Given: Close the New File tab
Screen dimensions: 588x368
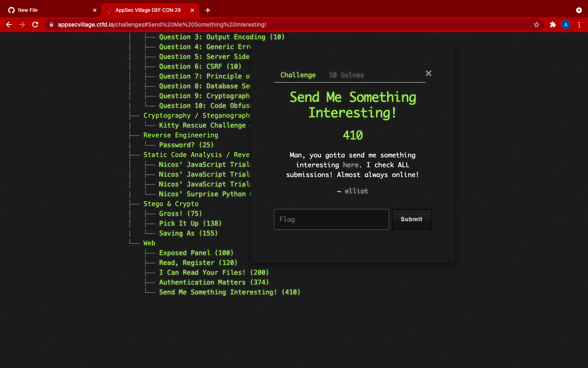Looking at the screenshot, I should (x=95, y=10).
